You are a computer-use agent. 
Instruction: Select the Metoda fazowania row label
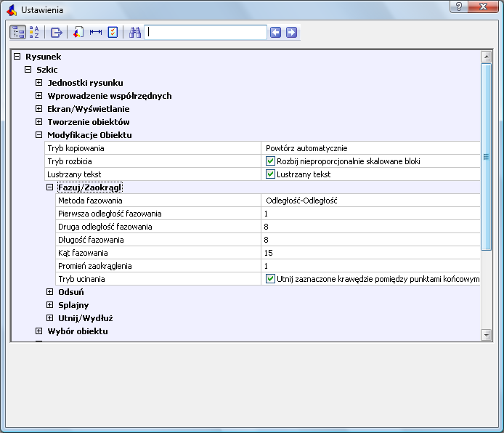click(90, 201)
